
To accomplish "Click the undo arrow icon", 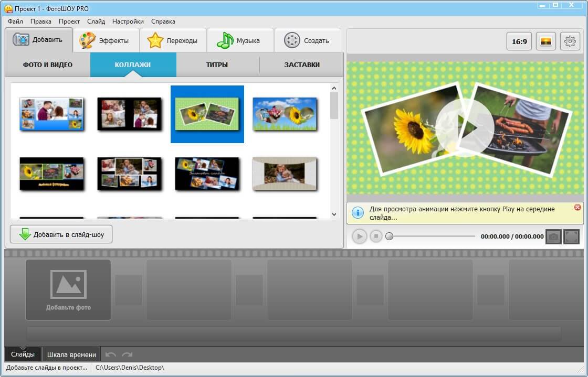I will [x=111, y=355].
